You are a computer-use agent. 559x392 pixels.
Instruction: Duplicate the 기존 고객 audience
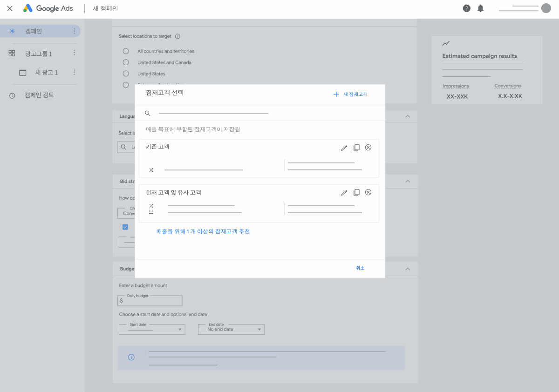pos(356,148)
